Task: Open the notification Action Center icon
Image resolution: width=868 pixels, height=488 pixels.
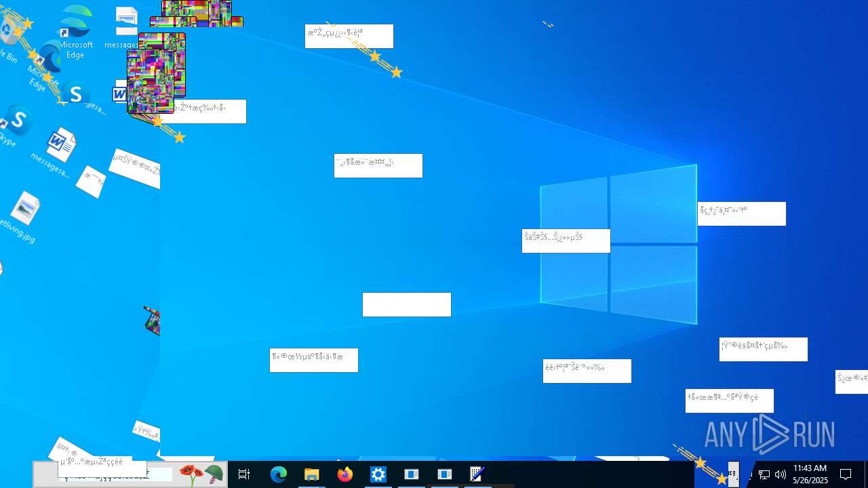Action: click(846, 474)
